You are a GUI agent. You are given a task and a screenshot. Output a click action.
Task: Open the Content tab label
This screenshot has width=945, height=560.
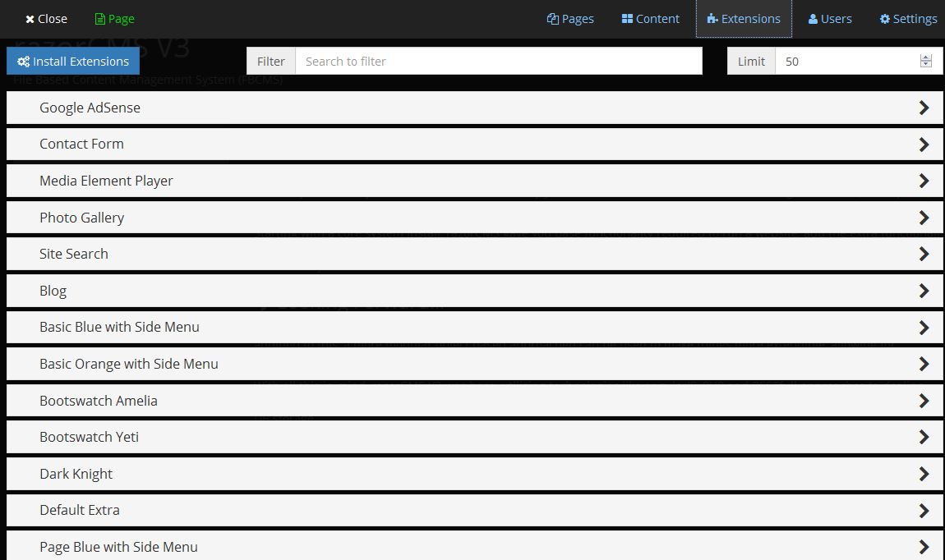[657, 19]
